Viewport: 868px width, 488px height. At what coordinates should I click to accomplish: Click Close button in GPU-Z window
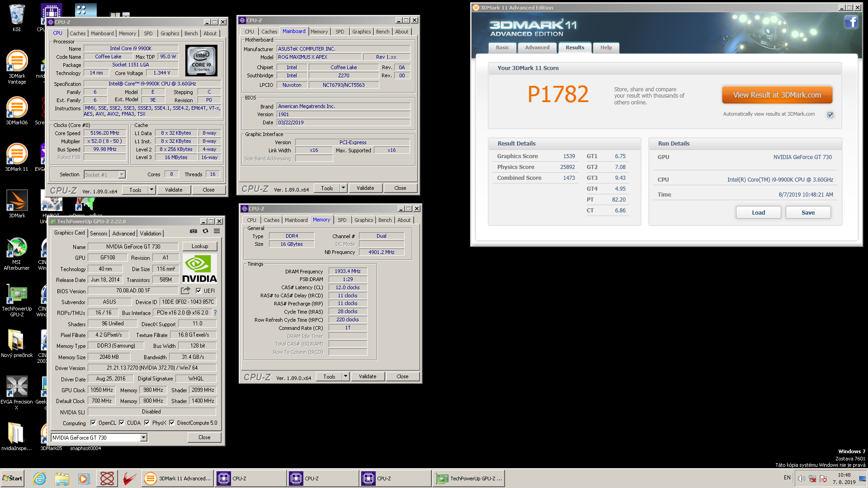pos(204,437)
